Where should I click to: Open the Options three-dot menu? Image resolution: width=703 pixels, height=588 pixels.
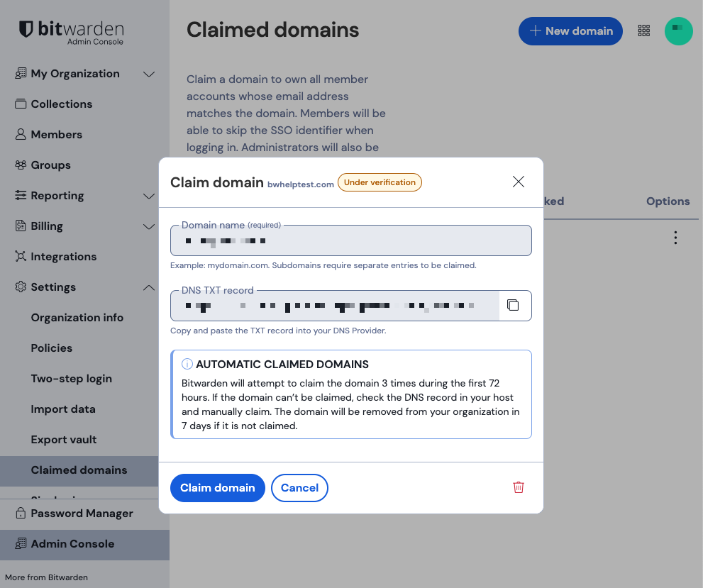[675, 238]
